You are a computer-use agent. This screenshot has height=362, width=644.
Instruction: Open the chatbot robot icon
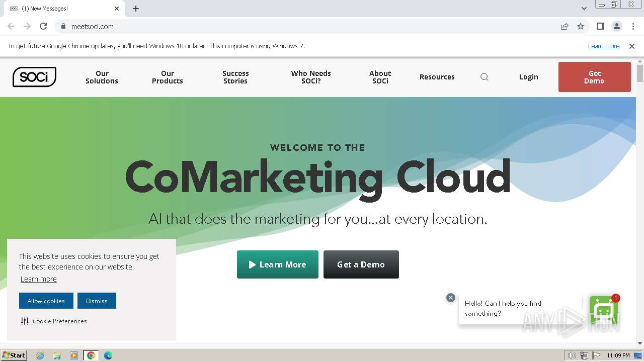pyautogui.click(x=603, y=310)
